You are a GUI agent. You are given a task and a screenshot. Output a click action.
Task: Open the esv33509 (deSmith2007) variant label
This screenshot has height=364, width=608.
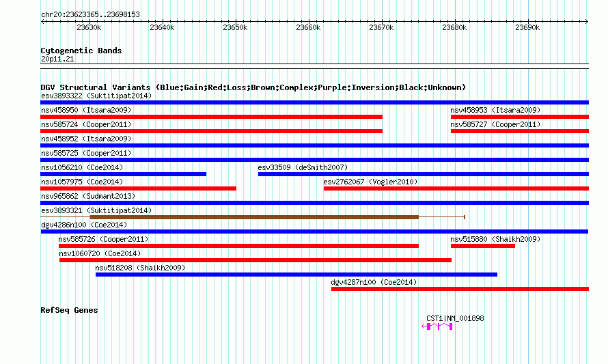(303, 167)
